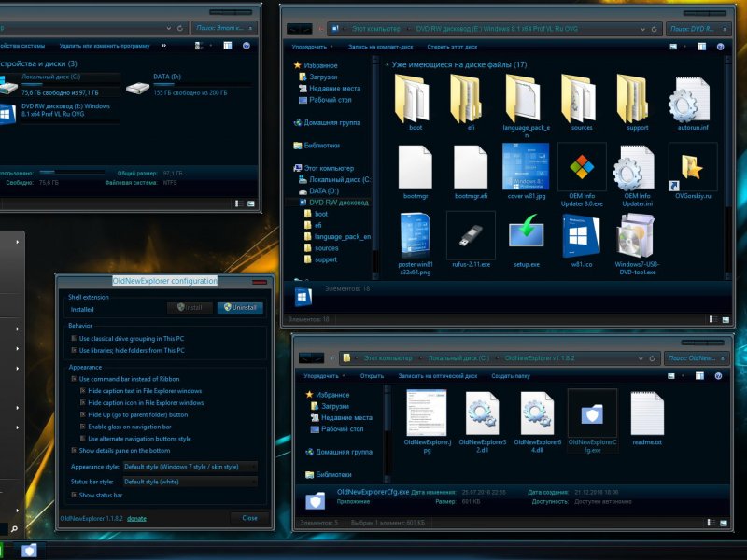747x560 pixels.
Task: Click the Install button in the Shell extension section
Action: 190,308
